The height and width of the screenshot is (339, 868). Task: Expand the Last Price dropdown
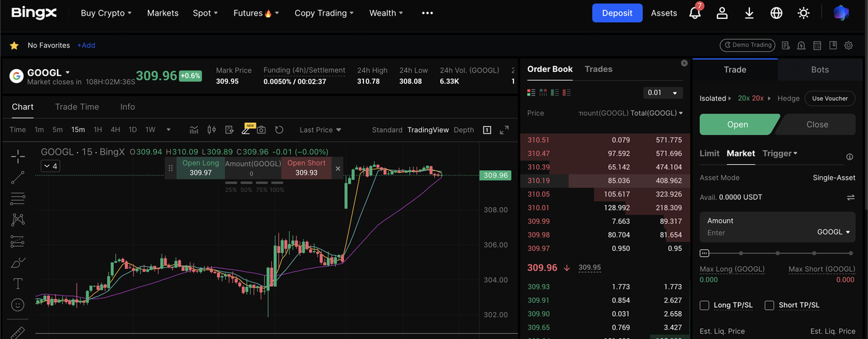[320, 129]
